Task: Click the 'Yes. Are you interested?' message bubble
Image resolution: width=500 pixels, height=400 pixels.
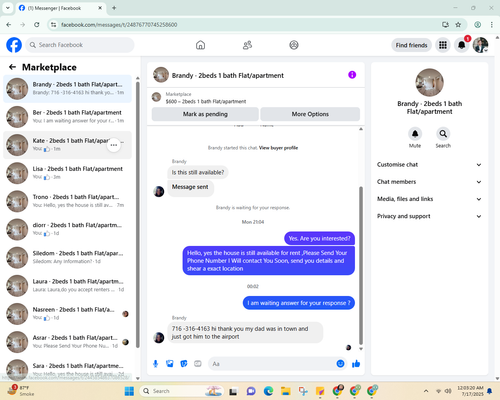Action: click(x=319, y=238)
